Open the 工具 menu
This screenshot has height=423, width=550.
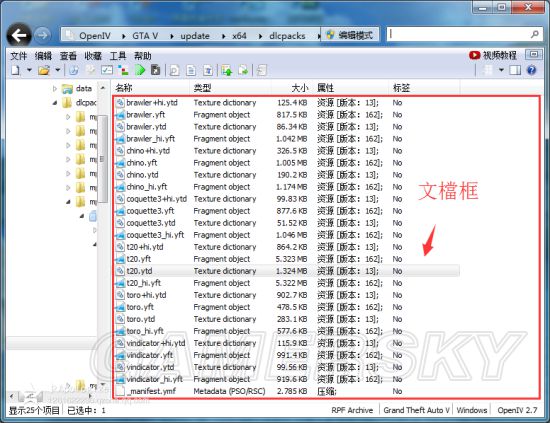[118, 55]
